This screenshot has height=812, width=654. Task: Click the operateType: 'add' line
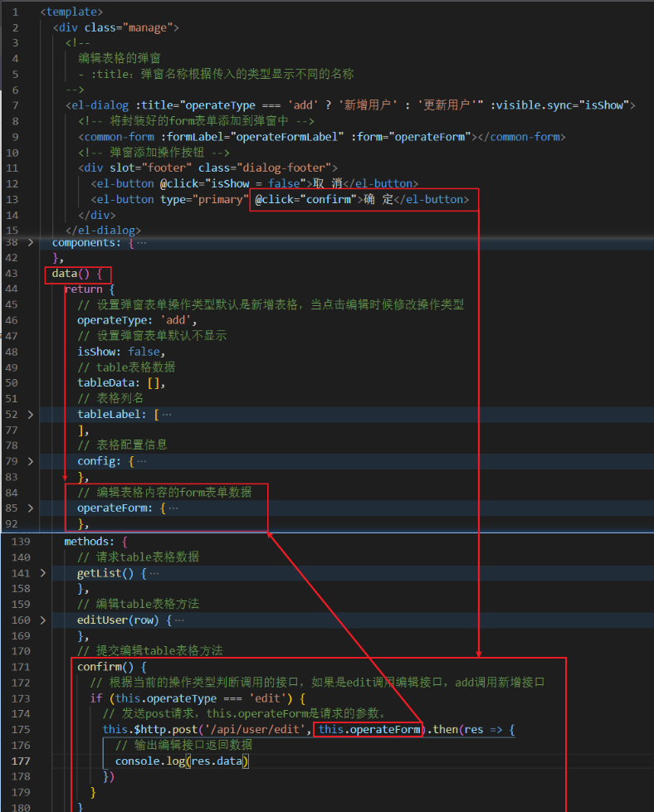pos(137,320)
